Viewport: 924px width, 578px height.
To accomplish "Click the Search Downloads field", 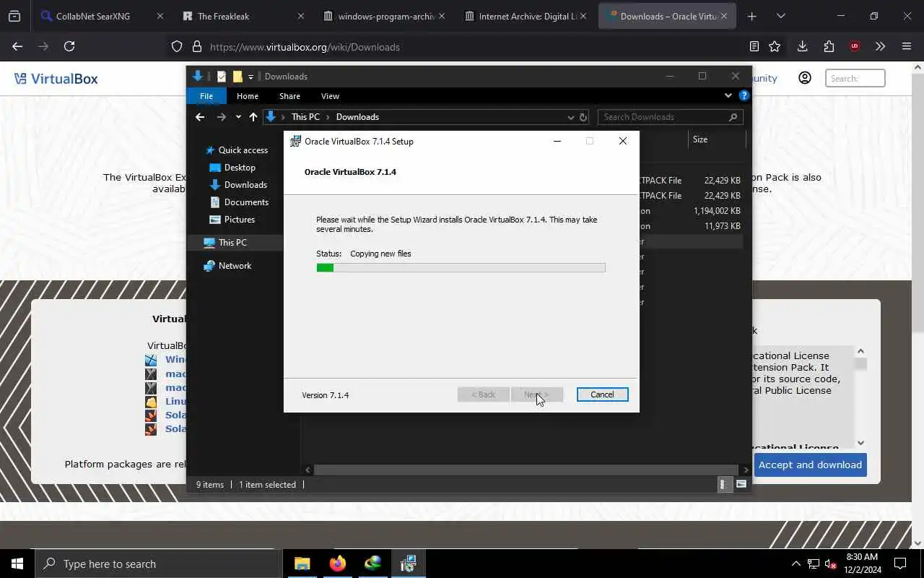I will [x=670, y=117].
